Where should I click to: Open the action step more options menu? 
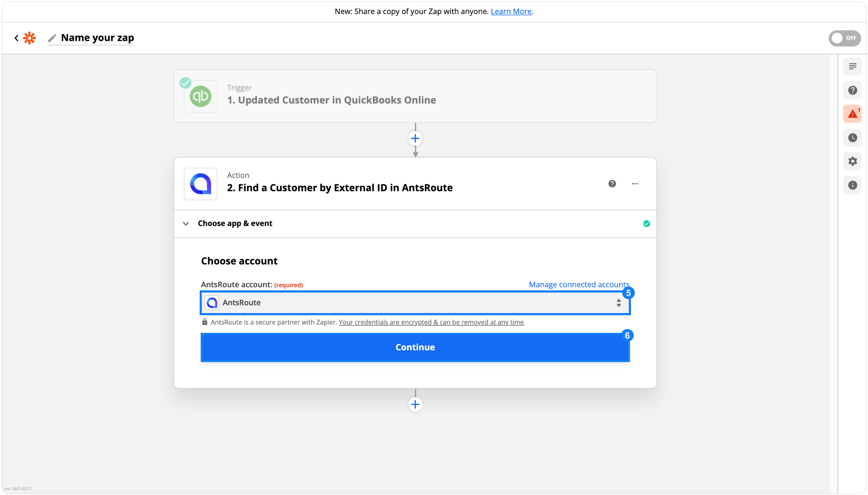[x=635, y=184]
